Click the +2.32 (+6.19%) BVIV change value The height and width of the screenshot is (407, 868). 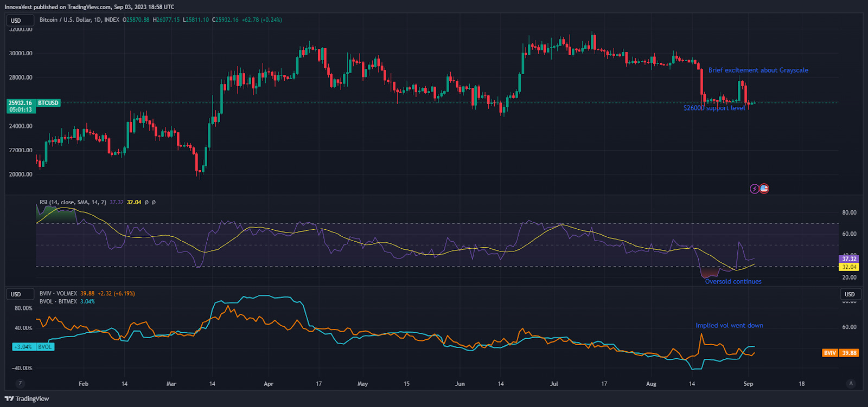click(x=116, y=293)
